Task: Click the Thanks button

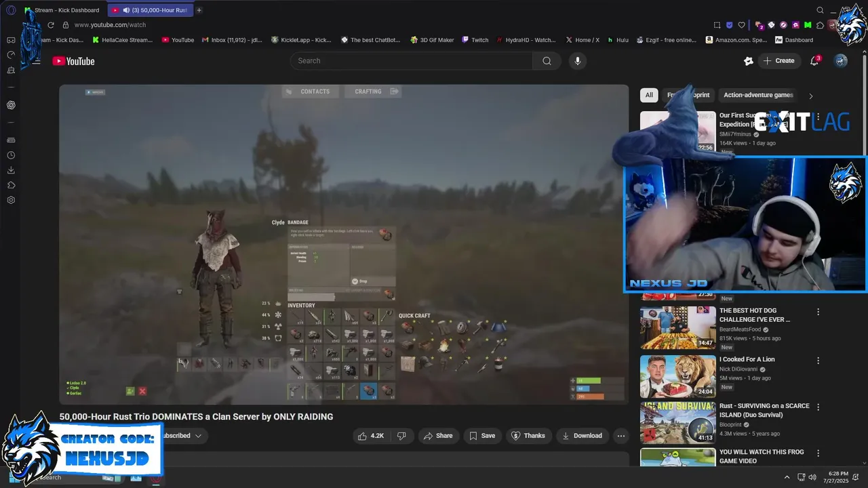Action: pyautogui.click(x=528, y=436)
